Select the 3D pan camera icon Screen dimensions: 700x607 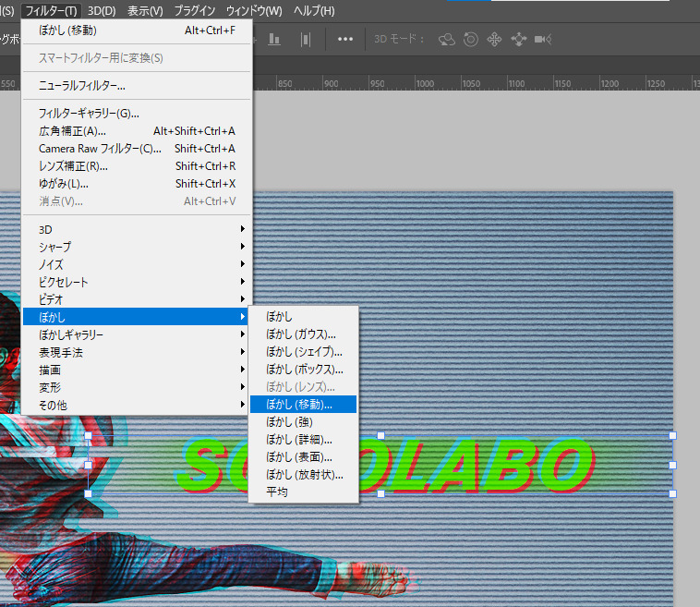[494, 39]
